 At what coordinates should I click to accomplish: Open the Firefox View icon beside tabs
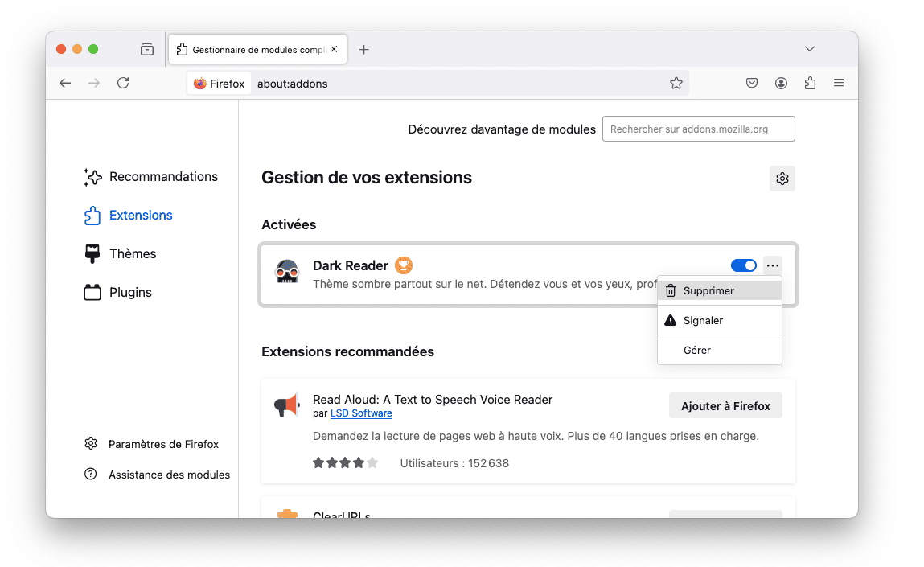point(146,50)
